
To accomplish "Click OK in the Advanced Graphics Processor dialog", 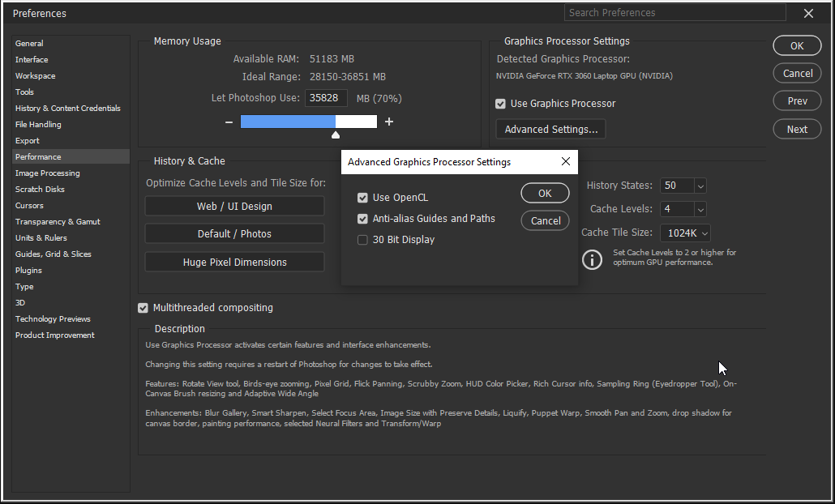I will coord(545,193).
